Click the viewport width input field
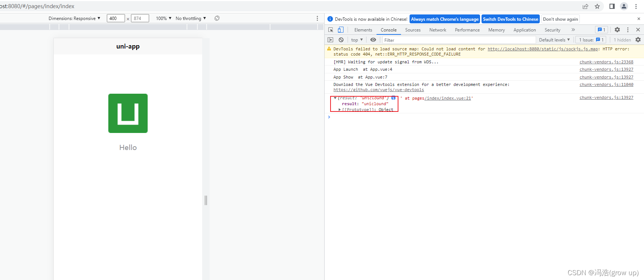The height and width of the screenshot is (280, 644). (x=116, y=18)
